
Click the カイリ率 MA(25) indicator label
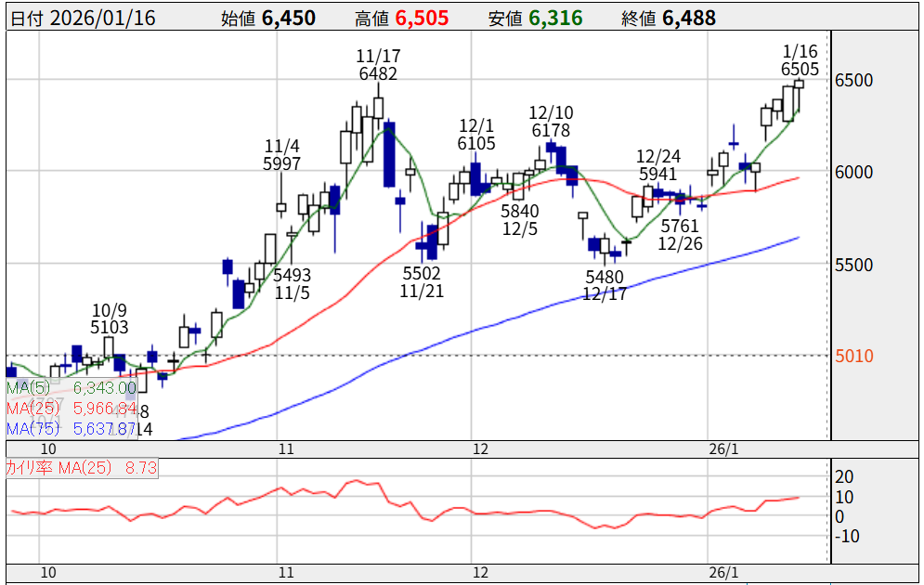point(82,468)
